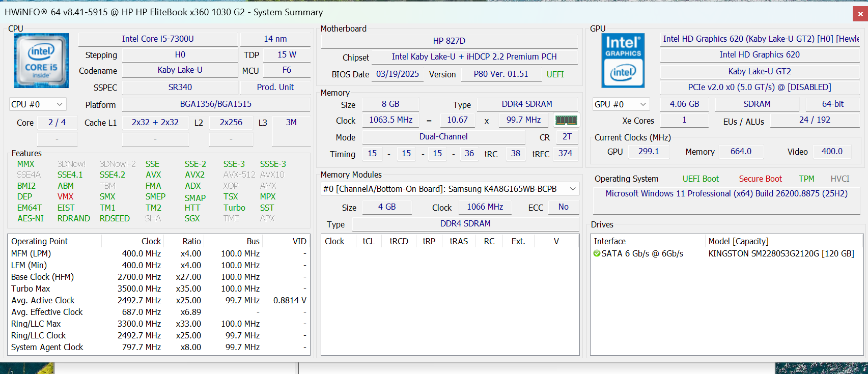Click the Stepping value H0
The width and height of the screenshot is (868, 374).
pyautogui.click(x=180, y=55)
